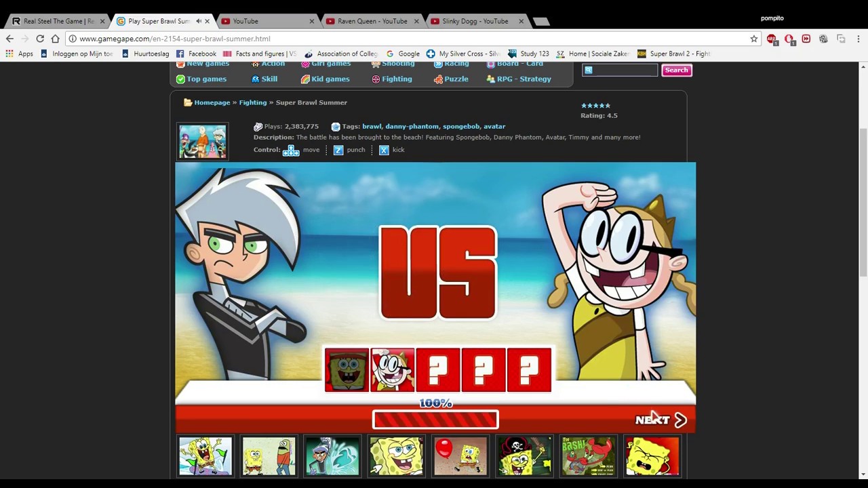Viewport: 868px width, 488px height.
Task: Open Super Brawl 2 bookmark
Action: point(673,54)
